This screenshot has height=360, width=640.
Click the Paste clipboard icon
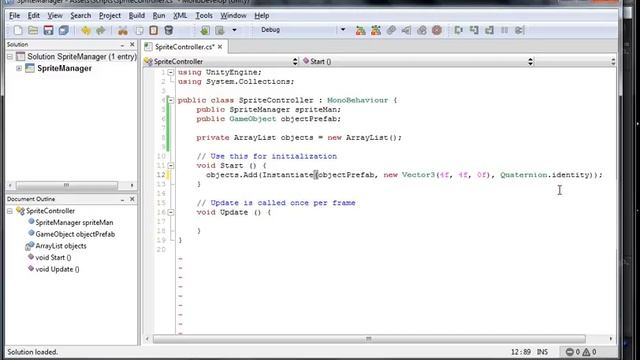coord(153,30)
